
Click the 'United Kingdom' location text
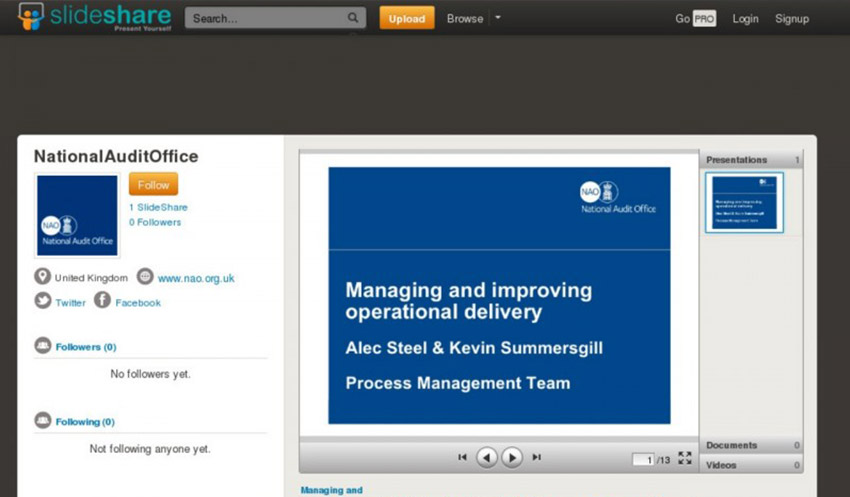pyautogui.click(x=91, y=278)
